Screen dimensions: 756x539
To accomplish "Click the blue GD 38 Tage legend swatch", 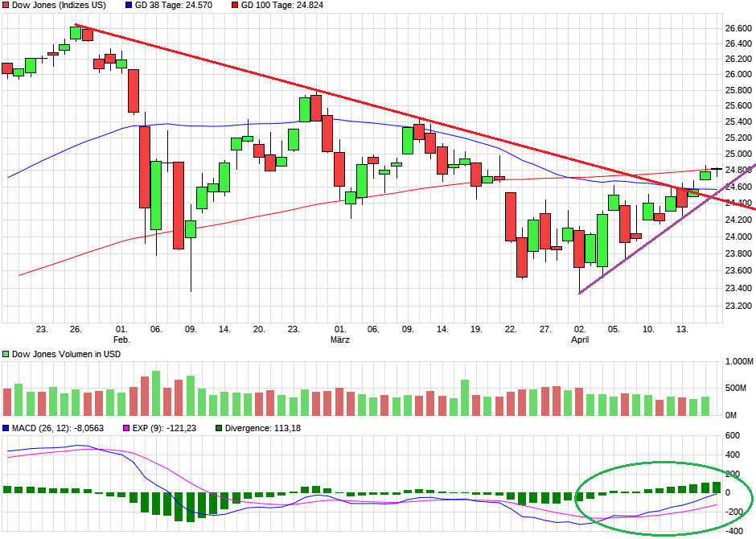I will pos(128,6).
